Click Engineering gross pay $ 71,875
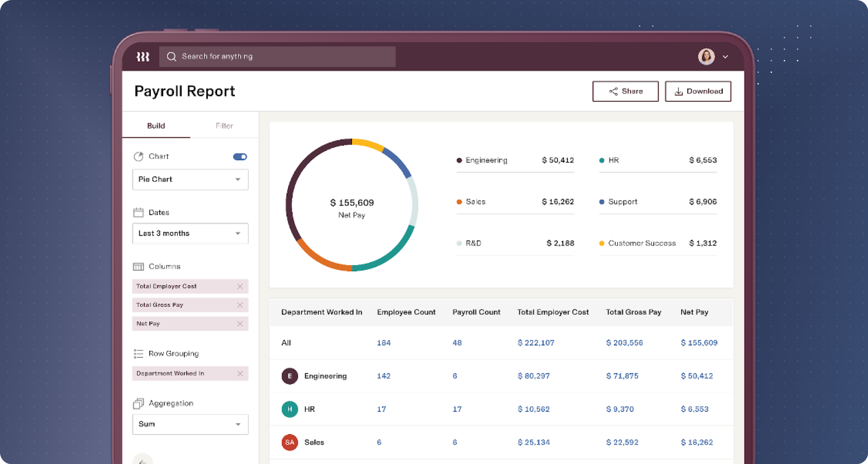Viewport: 868px width, 464px height. [x=622, y=376]
